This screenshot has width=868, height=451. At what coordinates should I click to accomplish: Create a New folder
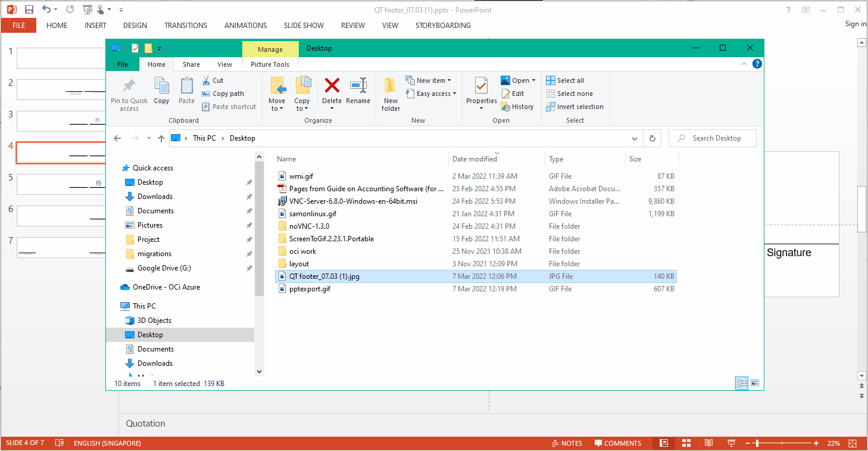point(391,95)
